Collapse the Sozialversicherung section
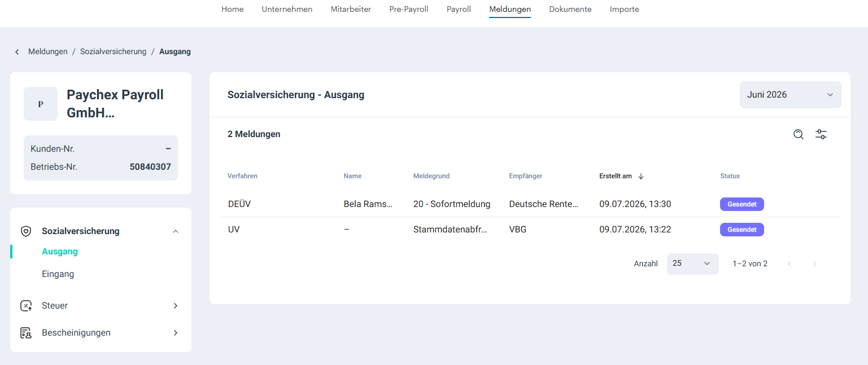The image size is (868, 365). coord(176,231)
